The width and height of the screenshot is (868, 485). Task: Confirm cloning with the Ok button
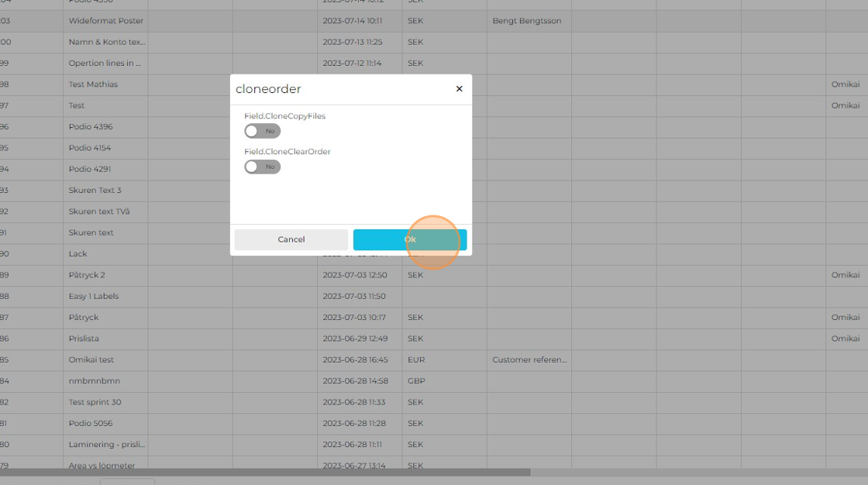coord(409,239)
